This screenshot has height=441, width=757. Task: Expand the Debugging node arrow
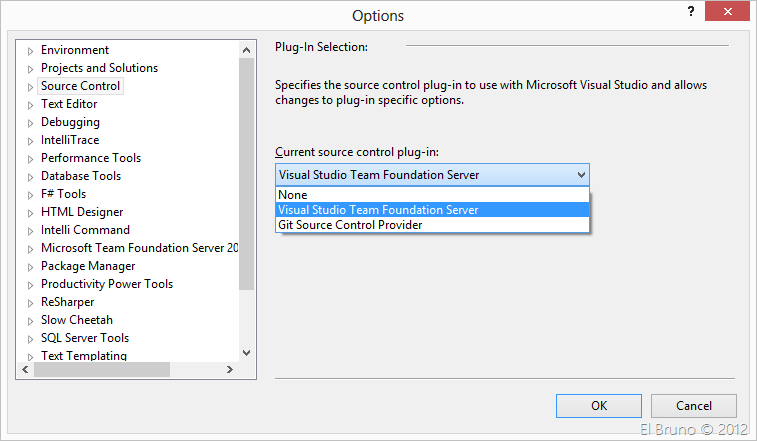click(x=30, y=123)
